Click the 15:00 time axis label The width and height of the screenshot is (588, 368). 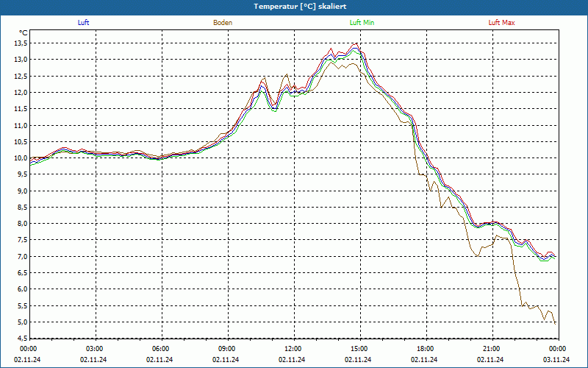(x=359, y=349)
